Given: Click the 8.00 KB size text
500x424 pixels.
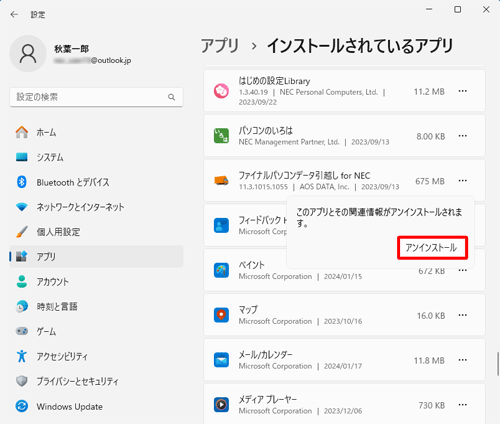Looking at the screenshot, I should coord(431,136).
